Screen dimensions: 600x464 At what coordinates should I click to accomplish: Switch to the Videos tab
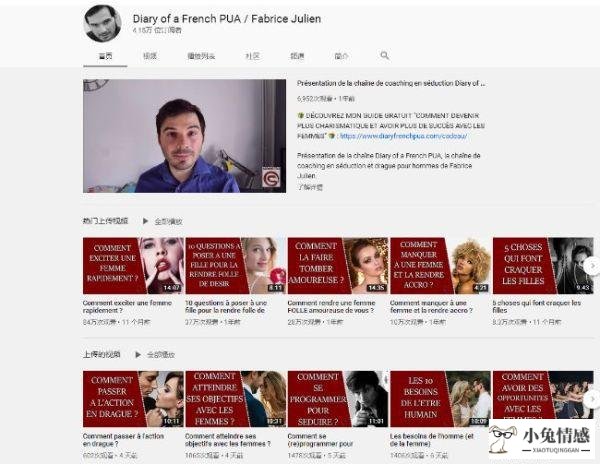point(150,56)
